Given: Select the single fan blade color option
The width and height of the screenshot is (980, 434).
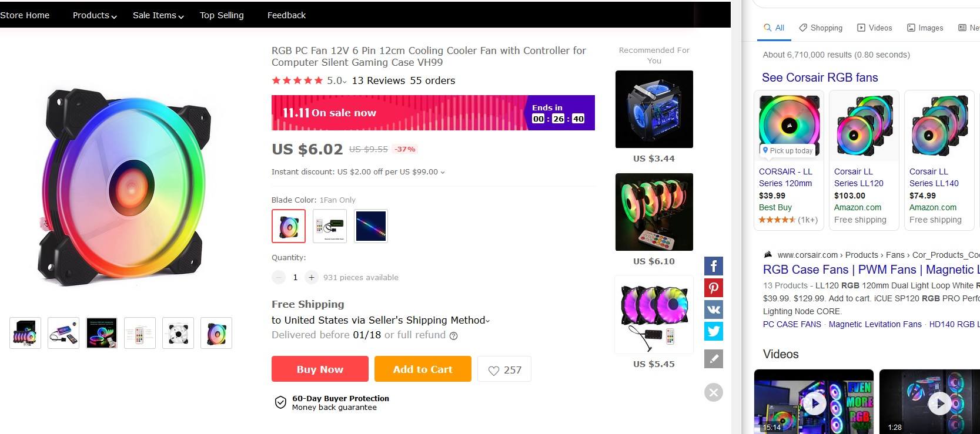Looking at the screenshot, I should pos(289,226).
